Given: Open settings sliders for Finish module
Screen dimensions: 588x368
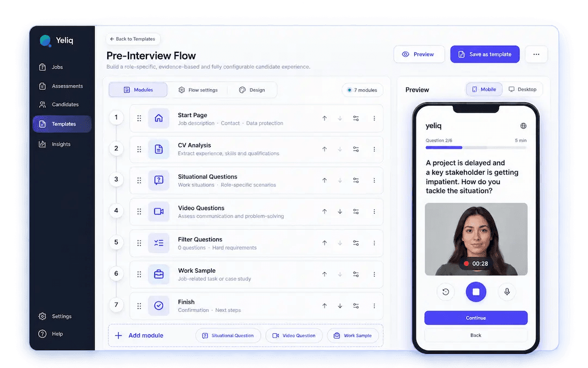Looking at the screenshot, I should click(356, 306).
